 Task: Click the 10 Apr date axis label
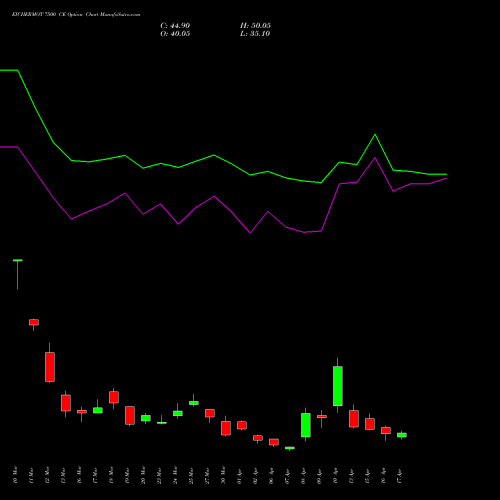(335, 476)
